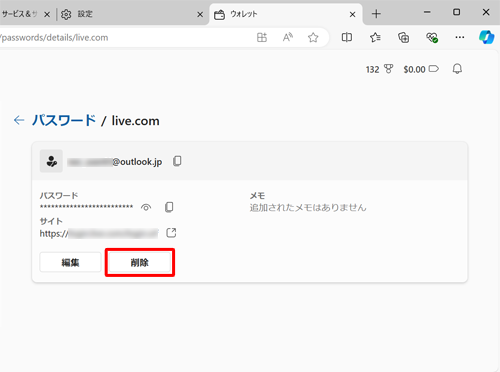The height and width of the screenshot is (372, 500).
Task: Close the ウォレット tab
Action: pos(352,14)
